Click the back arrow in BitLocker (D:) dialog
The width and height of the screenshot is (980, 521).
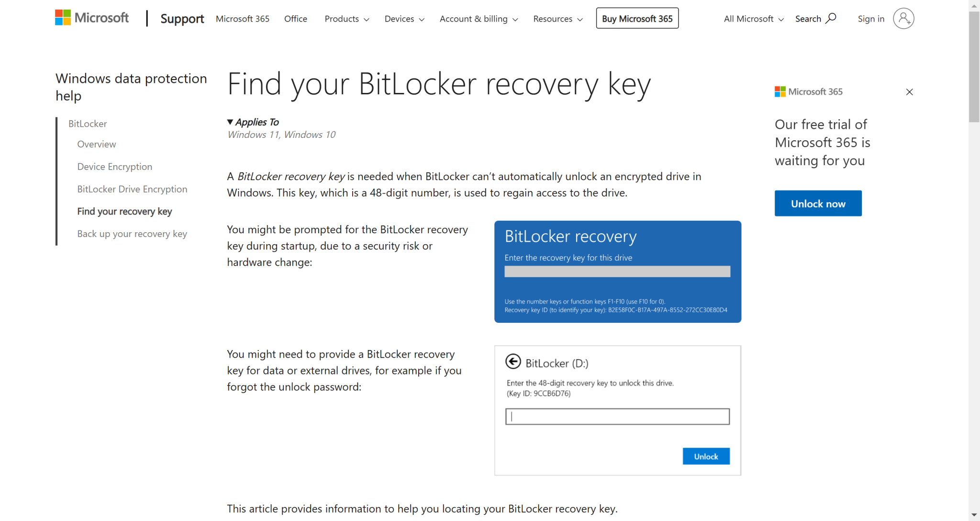[513, 362]
